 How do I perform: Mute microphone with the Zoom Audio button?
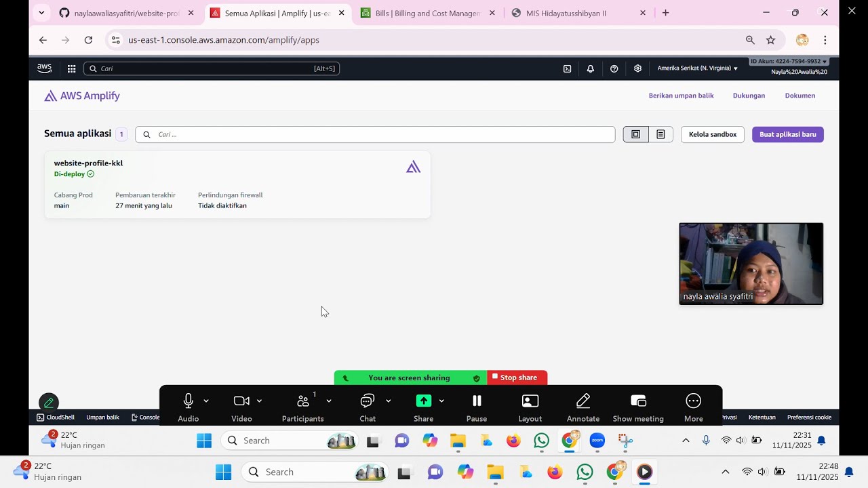[189, 407]
